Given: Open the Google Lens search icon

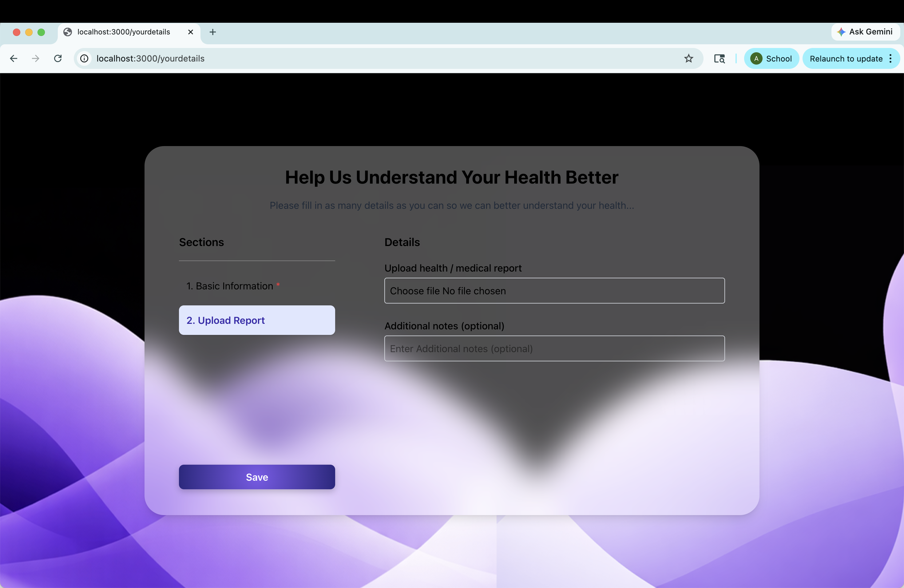Looking at the screenshot, I should coord(720,58).
